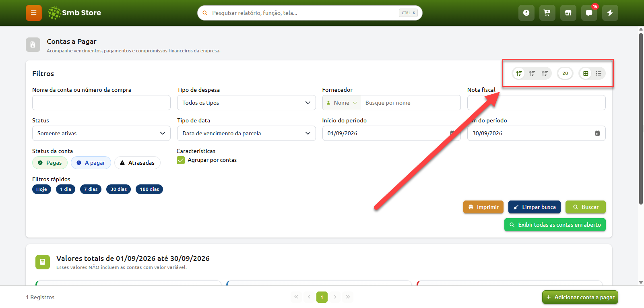Click the Imprimir button
Viewport: 644px width, 308px height.
[483, 207]
